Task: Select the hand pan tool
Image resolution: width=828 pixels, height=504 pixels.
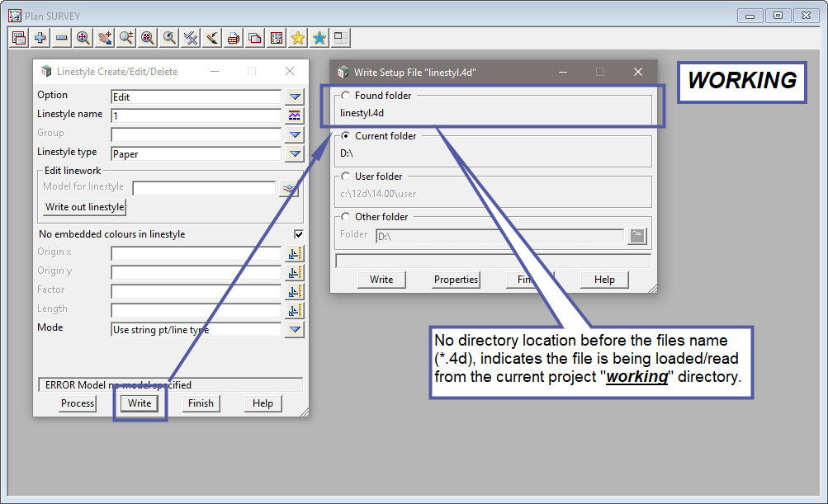Action: 105,38
